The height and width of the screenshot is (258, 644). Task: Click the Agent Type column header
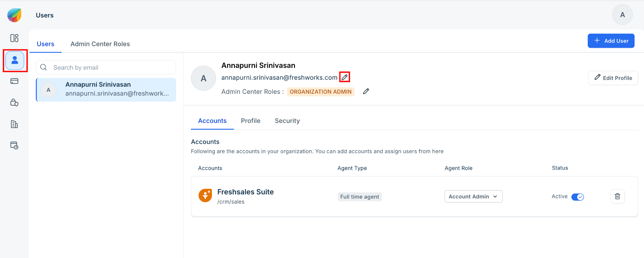click(352, 168)
